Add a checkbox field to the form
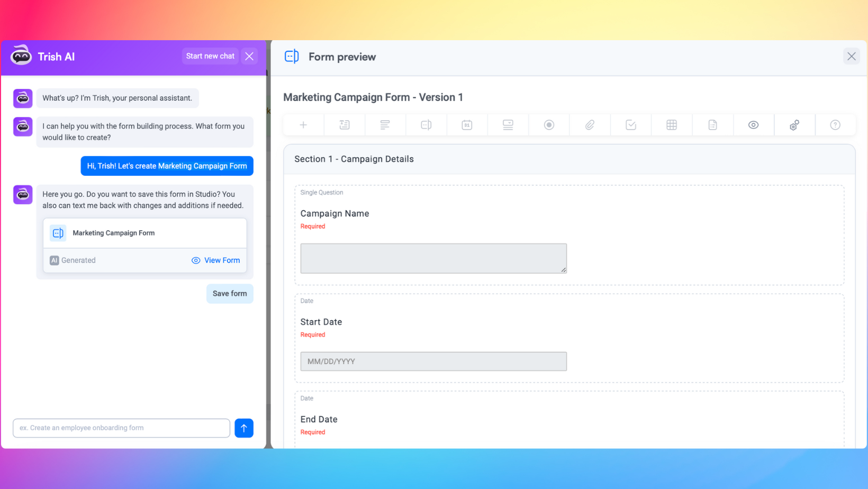Viewport: 868px width, 489px height. 630,125
